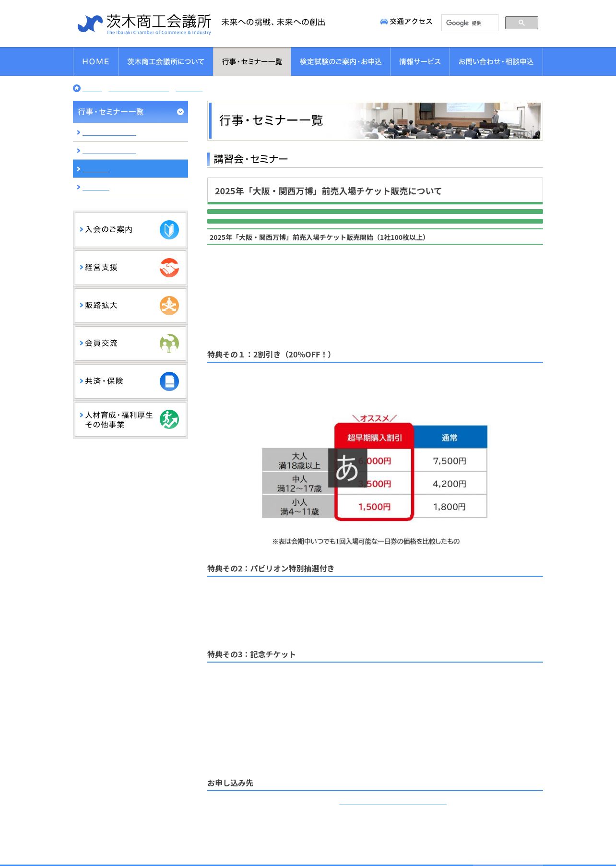Open 検定試験のご案内・お申込 menu
616x866 pixels.
[x=341, y=61]
